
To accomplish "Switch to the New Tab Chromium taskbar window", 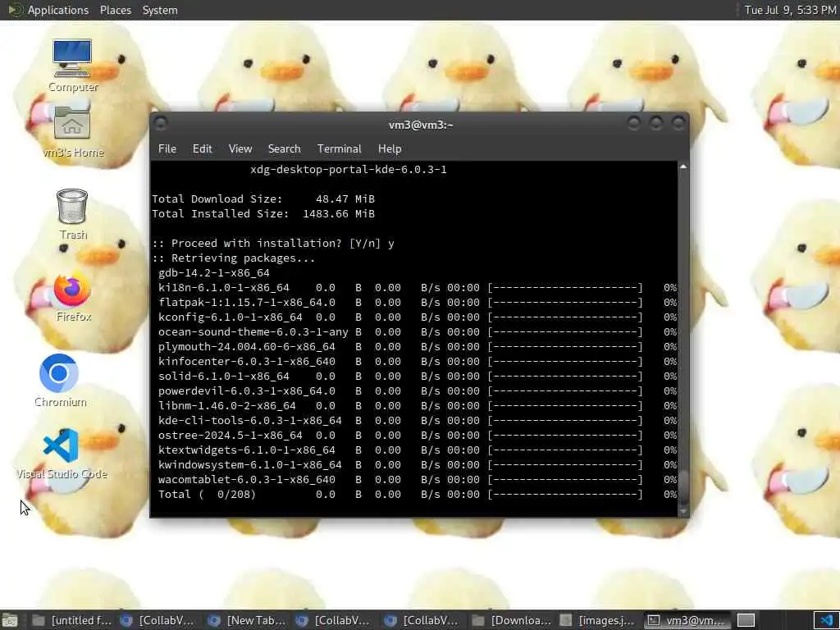I will [x=247, y=620].
